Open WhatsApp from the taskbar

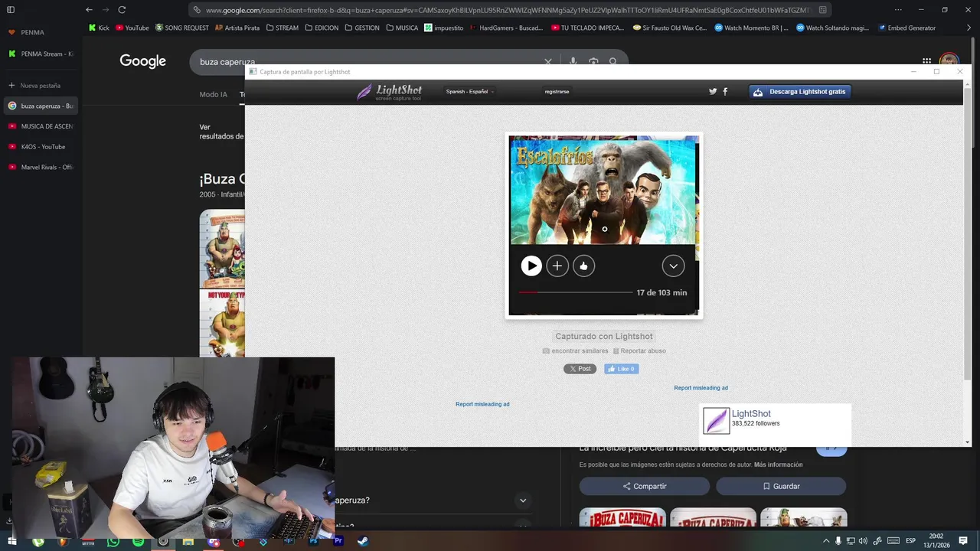point(113,541)
